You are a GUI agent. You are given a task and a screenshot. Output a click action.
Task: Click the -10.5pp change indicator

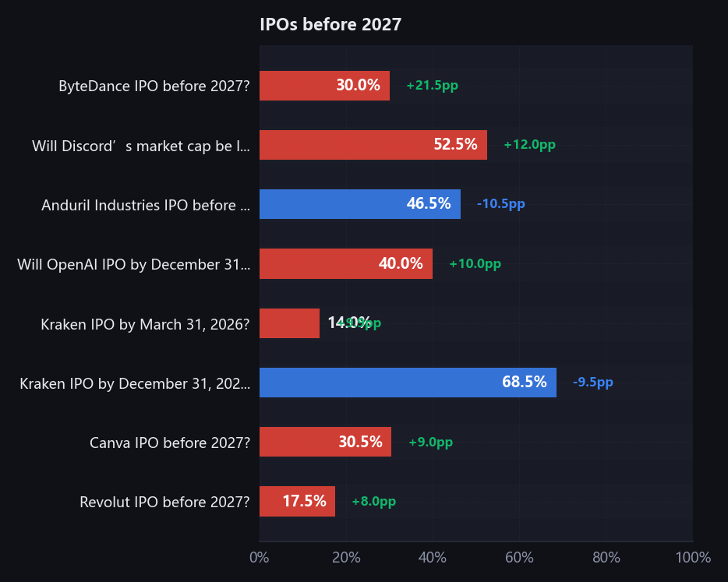(x=500, y=204)
